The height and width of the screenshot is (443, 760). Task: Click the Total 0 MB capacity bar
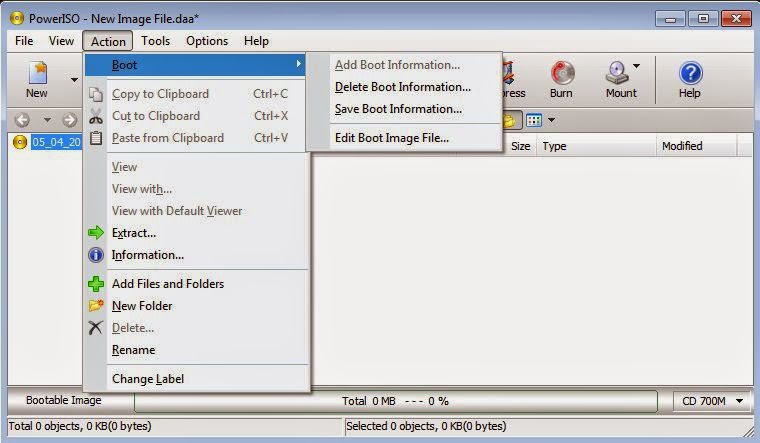pos(396,401)
